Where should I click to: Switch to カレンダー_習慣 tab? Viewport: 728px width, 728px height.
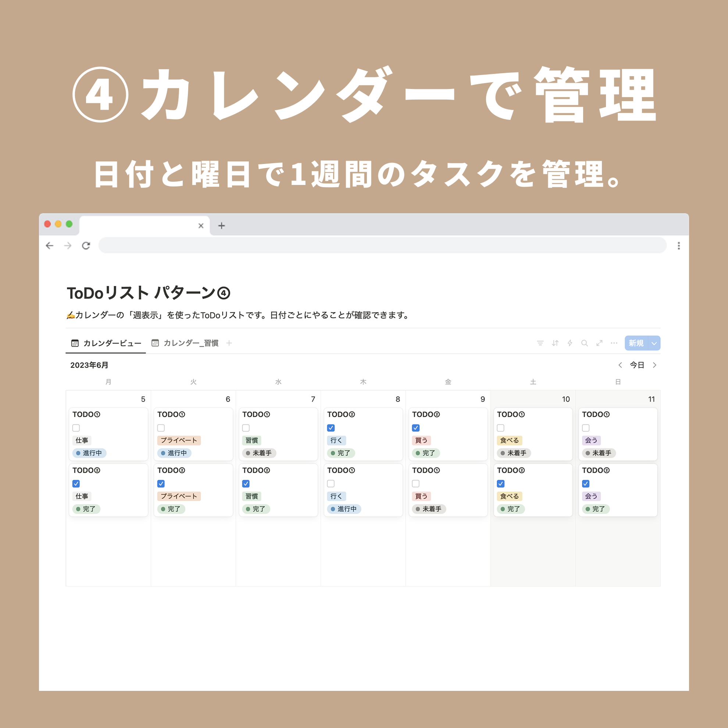(185, 343)
